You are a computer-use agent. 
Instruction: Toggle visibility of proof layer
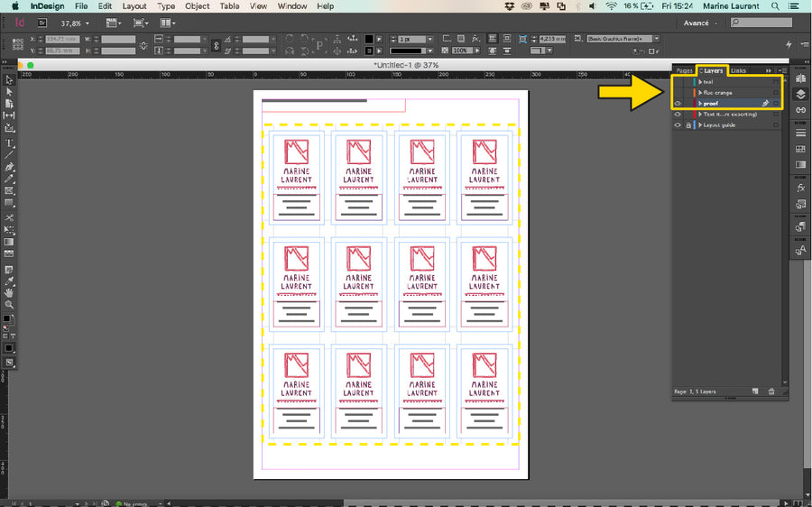click(678, 104)
